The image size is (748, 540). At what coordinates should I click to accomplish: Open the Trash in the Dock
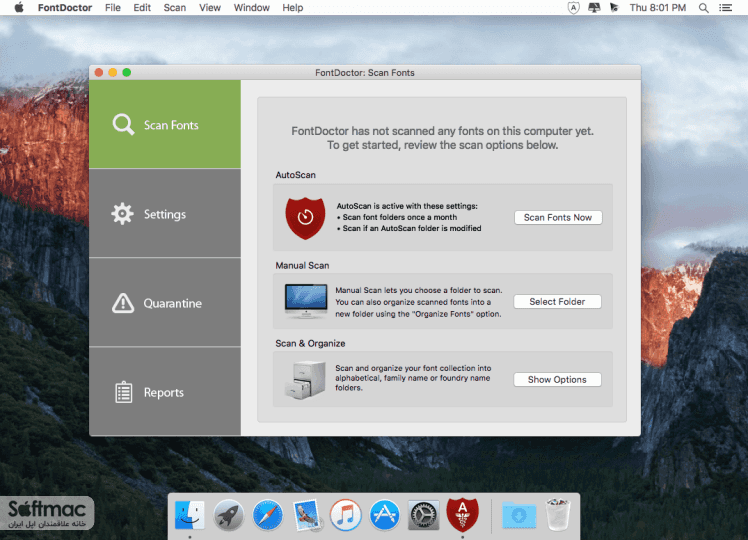[558, 515]
